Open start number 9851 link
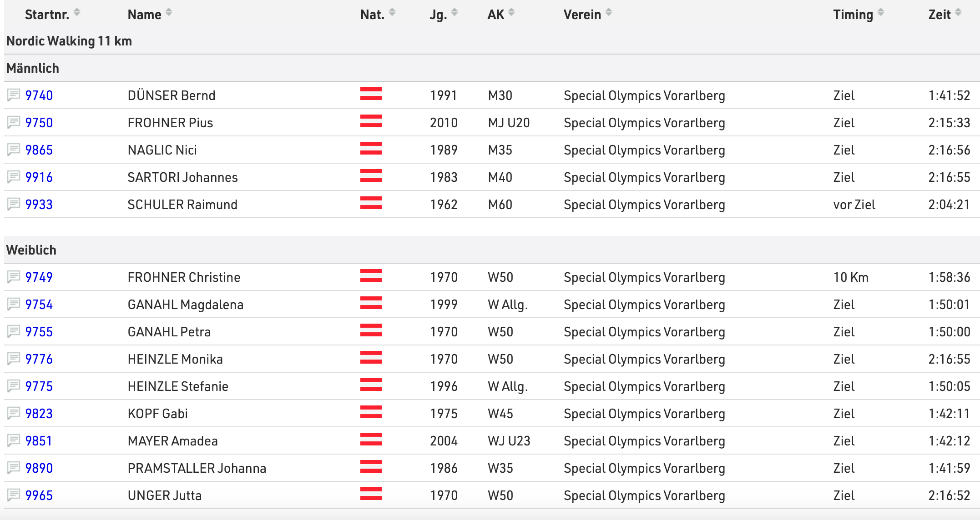The image size is (980, 520). [39, 441]
